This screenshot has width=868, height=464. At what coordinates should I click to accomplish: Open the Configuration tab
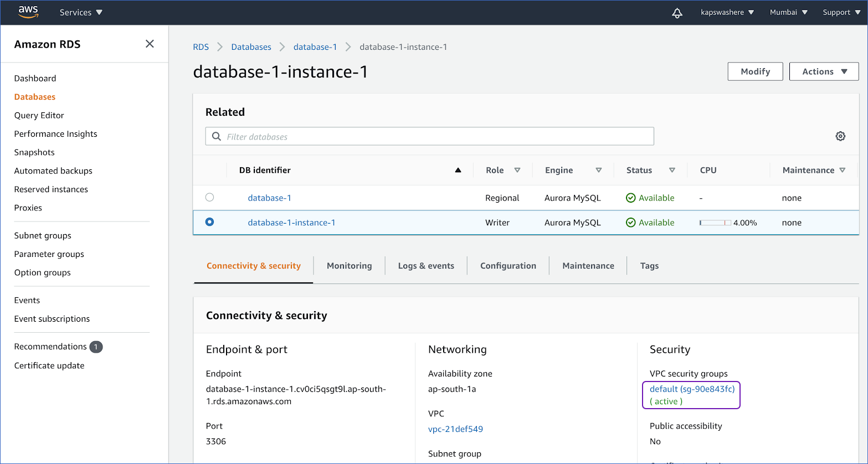tap(508, 266)
